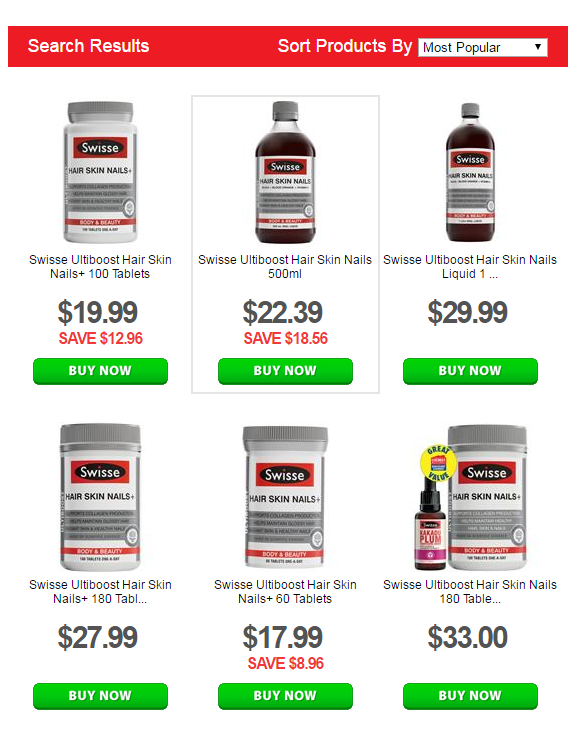
Task: Buy the $22.39 Hair Skin Nails 500ml
Action: point(285,371)
